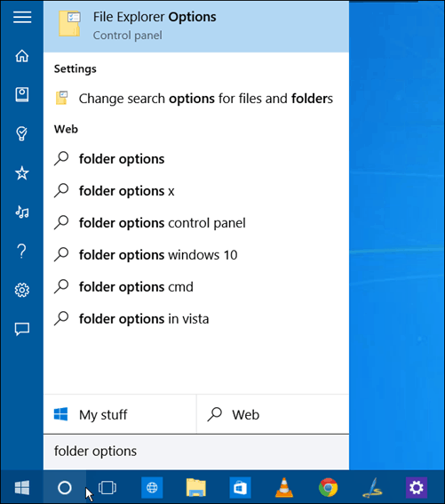The height and width of the screenshot is (504, 445).
Task: Select the star favorites sidebar icon
Action: click(22, 173)
